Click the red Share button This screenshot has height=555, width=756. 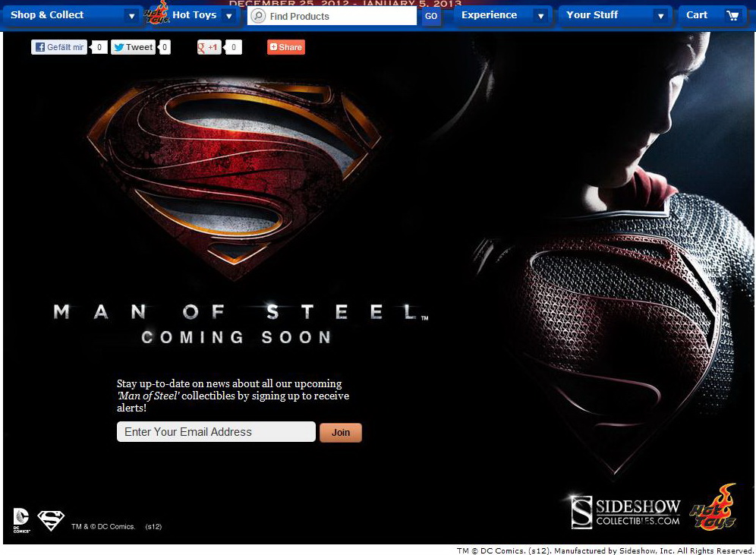(x=286, y=47)
